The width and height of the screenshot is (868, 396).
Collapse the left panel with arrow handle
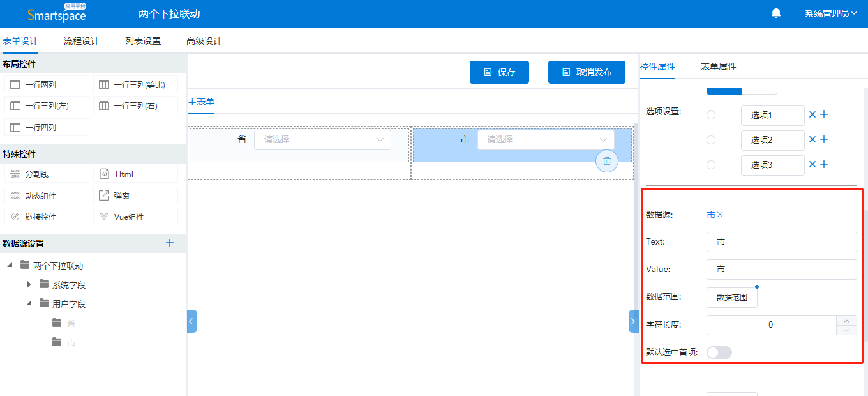[x=192, y=321]
